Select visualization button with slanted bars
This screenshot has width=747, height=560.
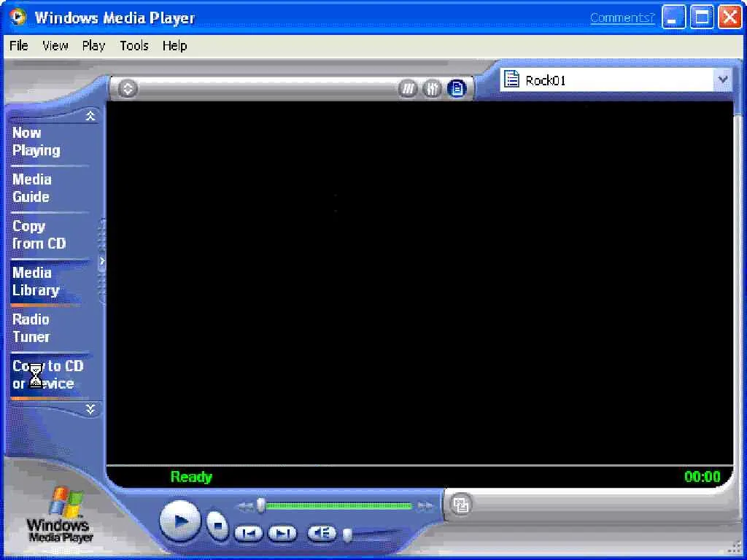[x=408, y=88]
